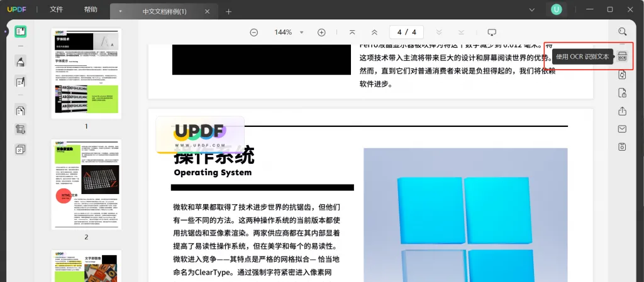Jump to the first page
The width and height of the screenshot is (644, 282).
click(352, 33)
